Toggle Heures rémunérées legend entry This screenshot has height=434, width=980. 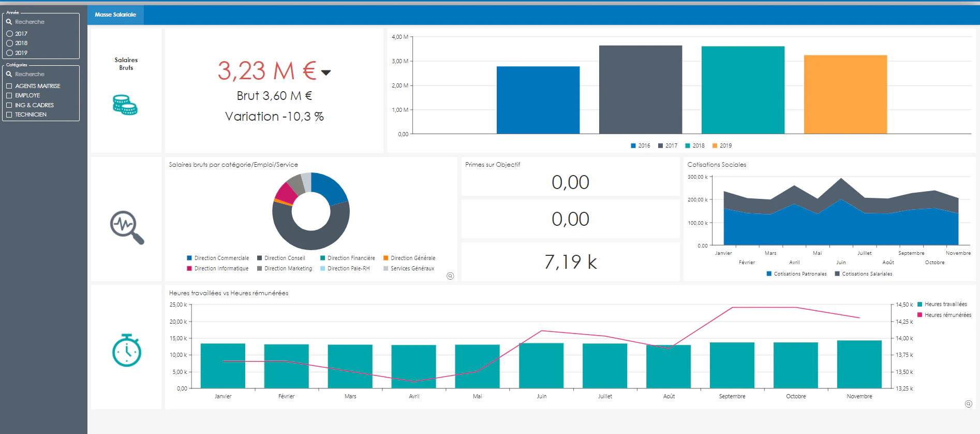click(x=944, y=315)
